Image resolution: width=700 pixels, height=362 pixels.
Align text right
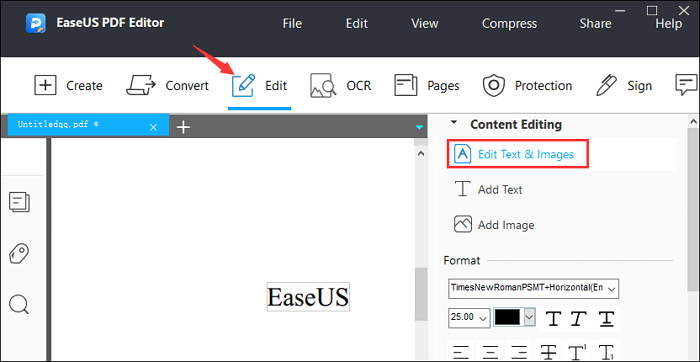click(x=519, y=353)
